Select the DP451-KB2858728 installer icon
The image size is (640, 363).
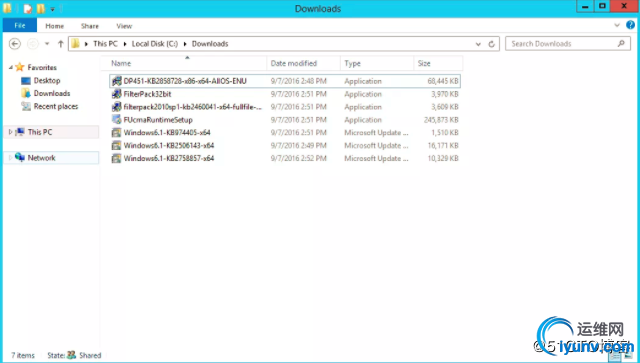[116, 81]
